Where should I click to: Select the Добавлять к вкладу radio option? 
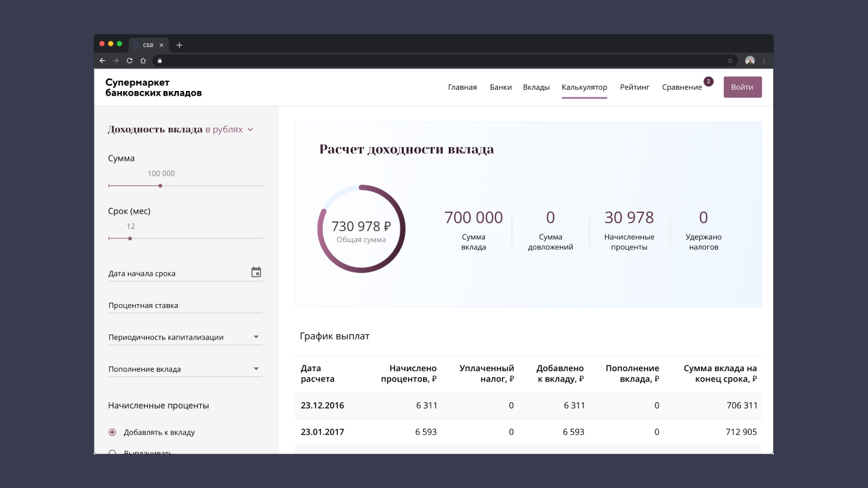pos(112,432)
